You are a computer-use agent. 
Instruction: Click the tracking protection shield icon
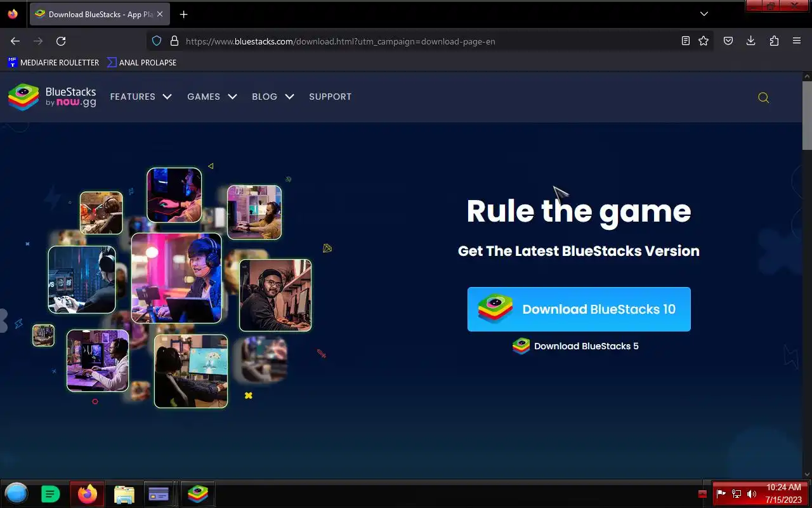157,41
